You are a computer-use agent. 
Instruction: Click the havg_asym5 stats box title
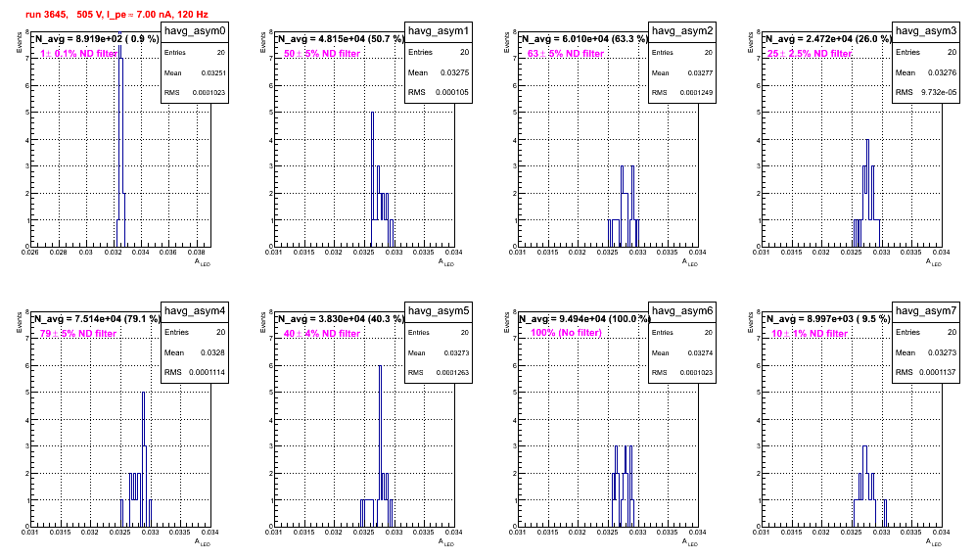click(x=439, y=311)
